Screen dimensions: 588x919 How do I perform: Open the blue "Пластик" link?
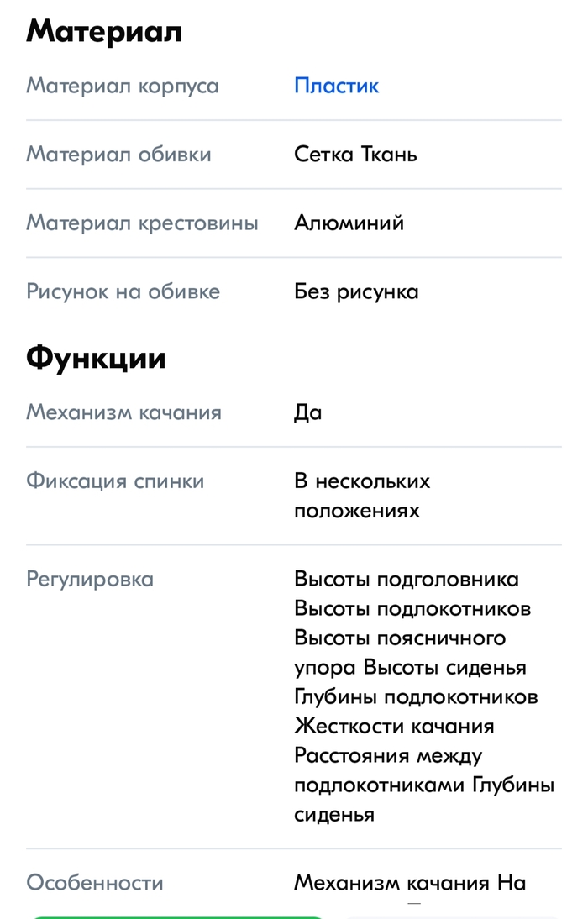[336, 86]
